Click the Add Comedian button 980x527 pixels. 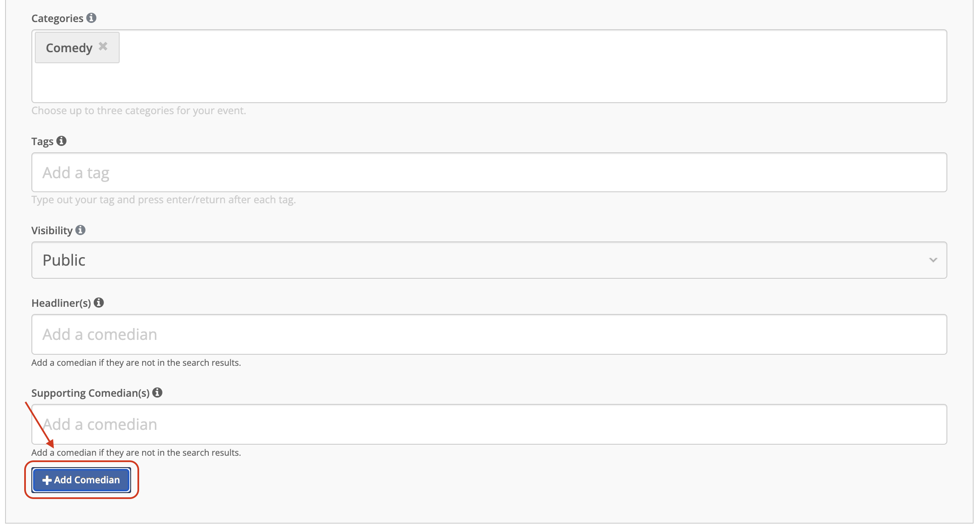81,480
